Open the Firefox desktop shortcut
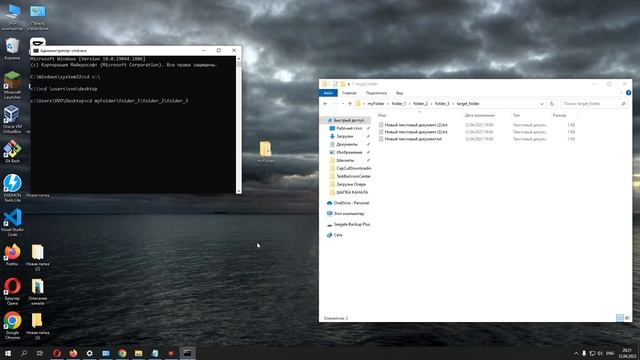640x360 pixels. tap(12, 255)
